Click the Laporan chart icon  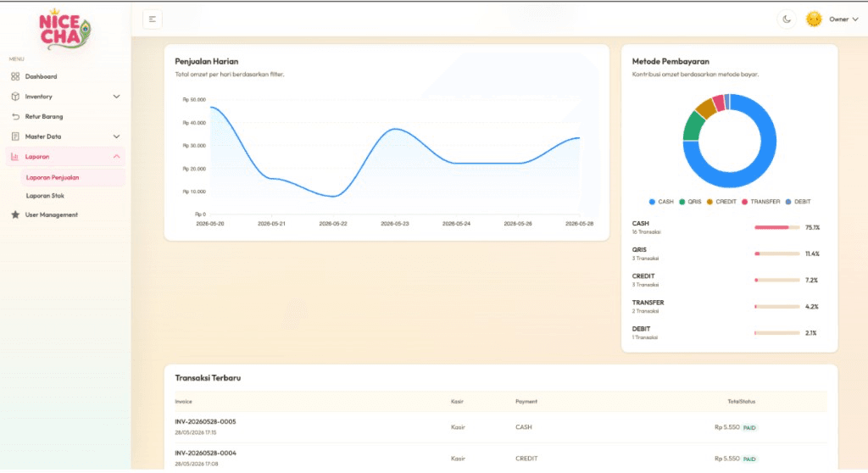[x=15, y=157]
